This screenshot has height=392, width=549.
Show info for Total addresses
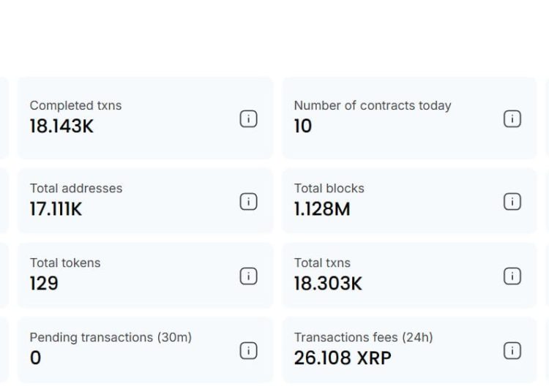248,202
